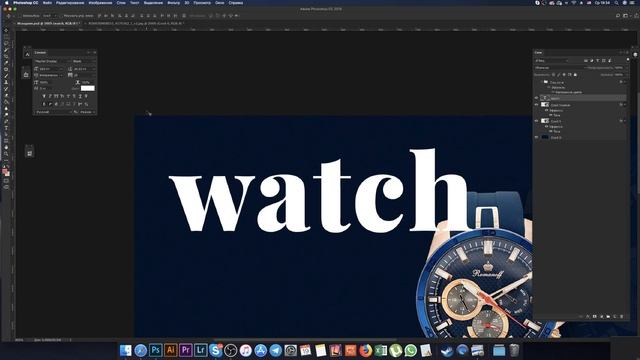The image size is (640, 360).
Task: Click the Слой 0 layer thumbnail
Action: point(545,138)
